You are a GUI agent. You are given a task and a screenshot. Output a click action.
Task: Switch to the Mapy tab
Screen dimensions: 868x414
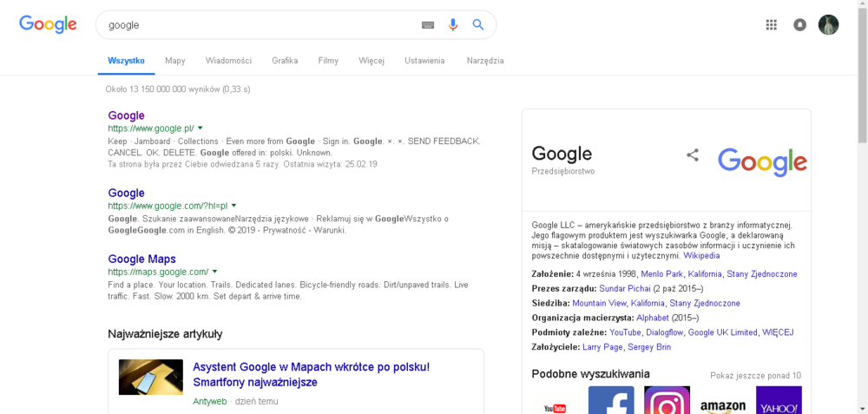click(175, 61)
